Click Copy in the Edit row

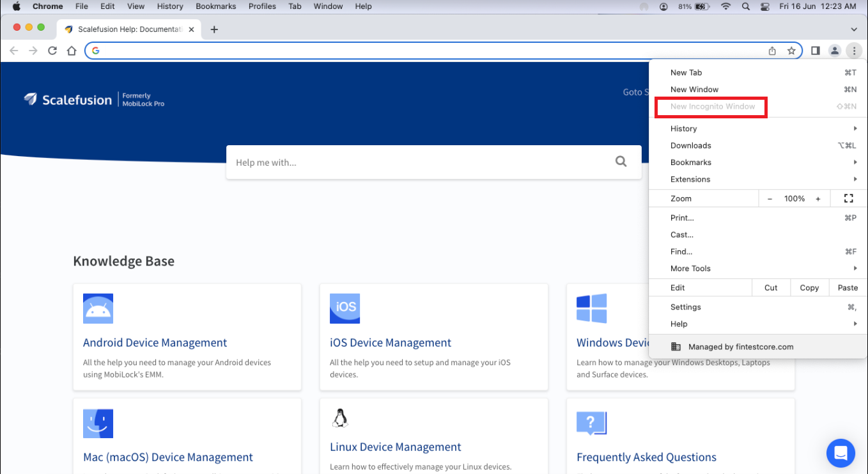(809, 288)
